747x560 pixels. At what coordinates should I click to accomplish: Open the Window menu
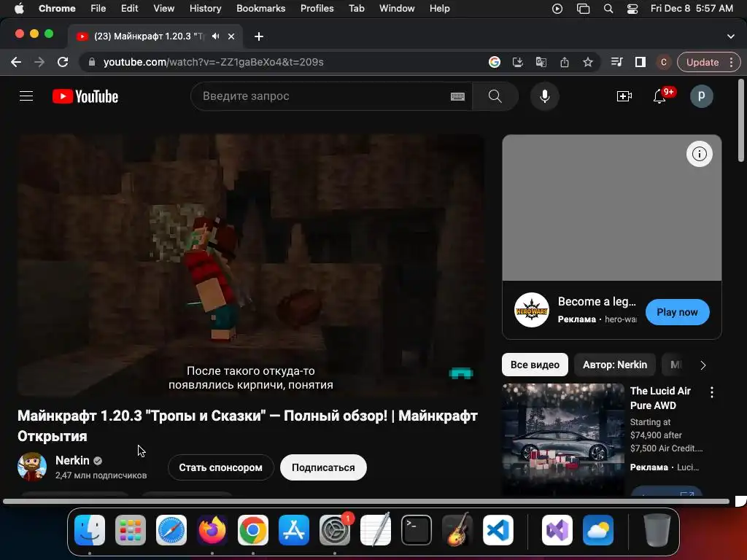pos(397,8)
